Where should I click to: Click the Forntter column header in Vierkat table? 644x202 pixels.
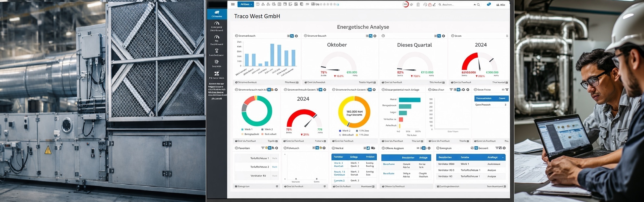[x=338, y=157]
